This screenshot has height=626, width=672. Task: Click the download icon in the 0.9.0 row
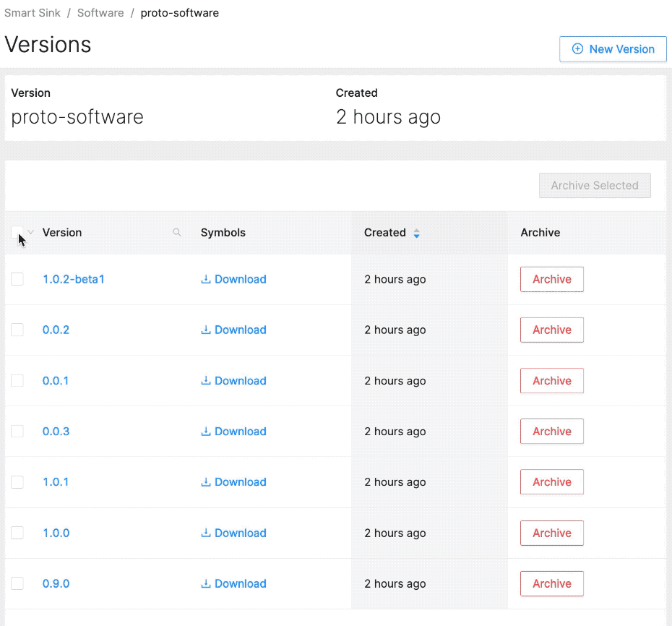pyautogui.click(x=206, y=583)
